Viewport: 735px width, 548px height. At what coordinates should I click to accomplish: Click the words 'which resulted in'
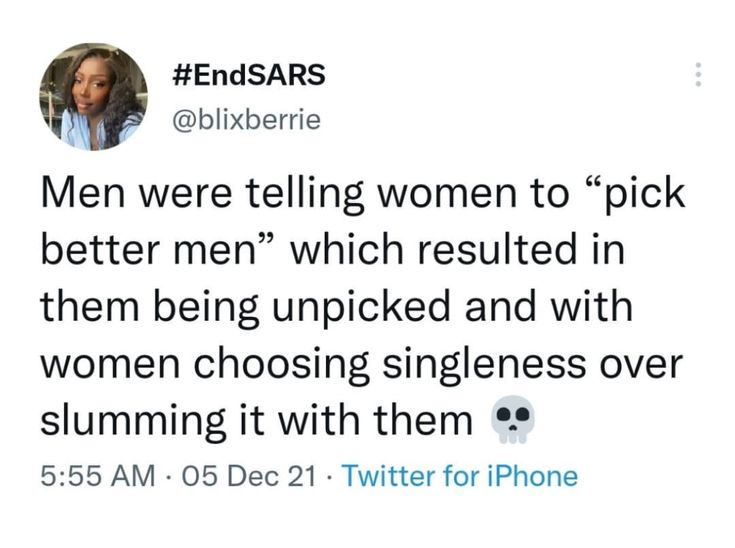(x=458, y=249)
